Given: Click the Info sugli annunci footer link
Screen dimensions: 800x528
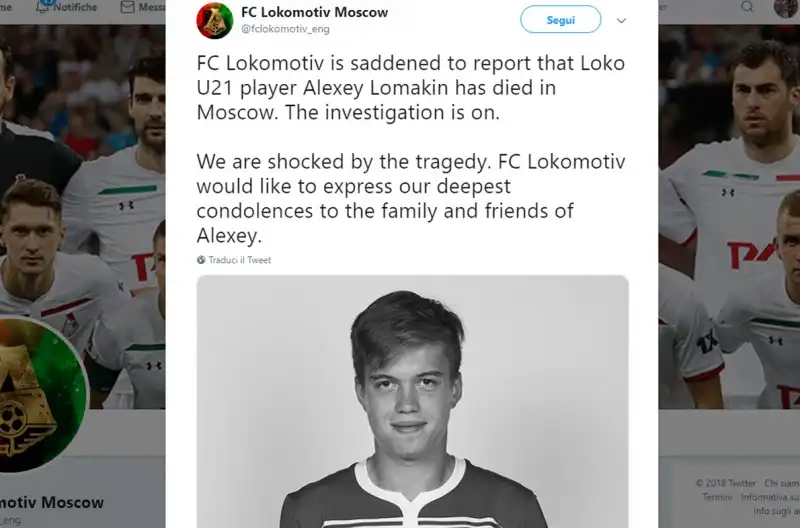Looking at the screenshot, I should click(777, 511).
